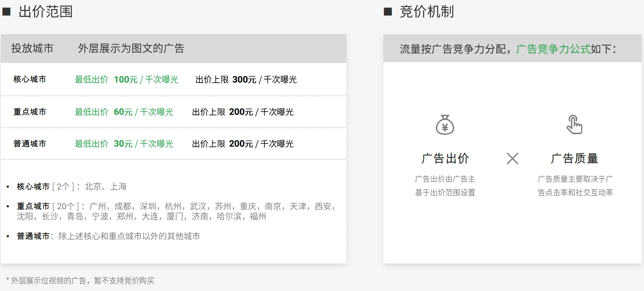Click the 最低出价 60元 green text
Viewport: 644px width, 291px height.
pyautogui.click(x=124, y=112)
